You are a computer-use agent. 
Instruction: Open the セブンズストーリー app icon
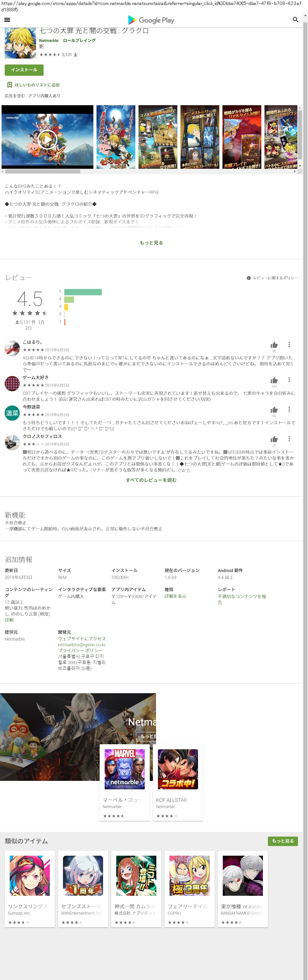coord(83,876)
